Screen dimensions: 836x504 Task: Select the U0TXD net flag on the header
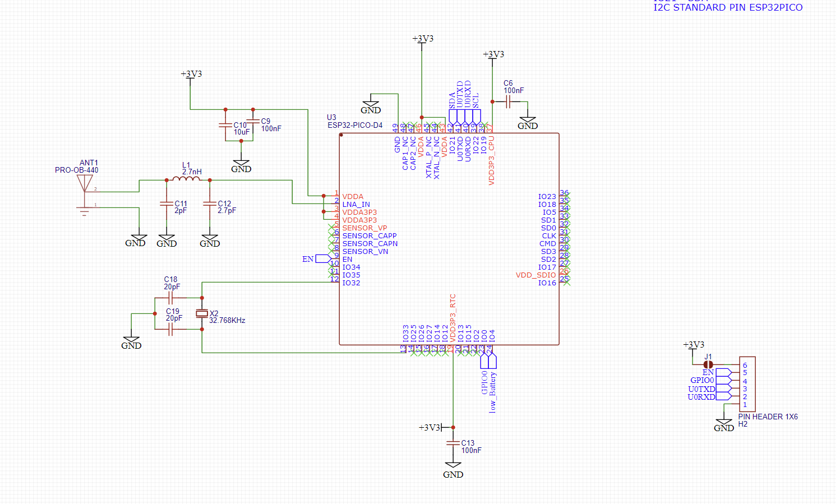[709, 389]
